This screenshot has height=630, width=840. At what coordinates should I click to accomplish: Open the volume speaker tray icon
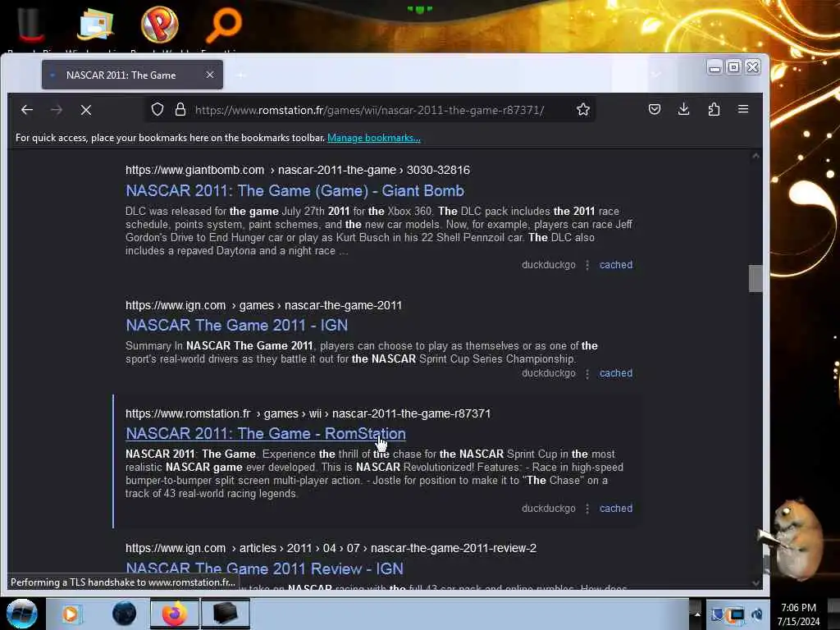point(757,614)
